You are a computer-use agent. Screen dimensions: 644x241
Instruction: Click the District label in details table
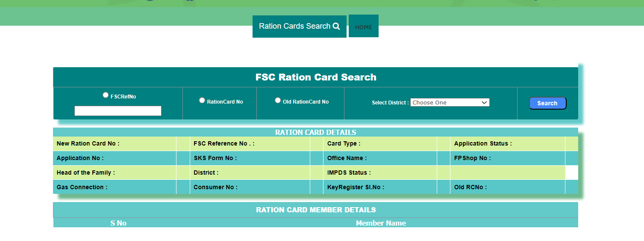[x=206, y=173]
